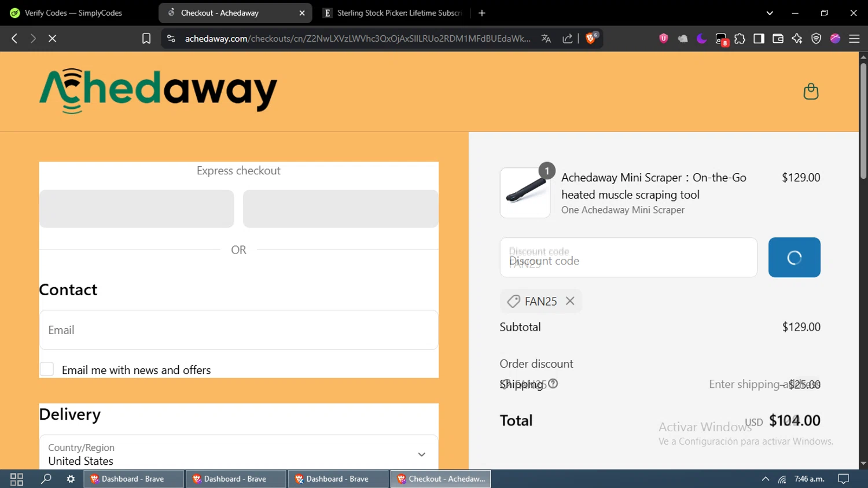The height and width of the screenshot is (488, 868).
Task: Click the first express checkout button
Action: pos(137,209)
